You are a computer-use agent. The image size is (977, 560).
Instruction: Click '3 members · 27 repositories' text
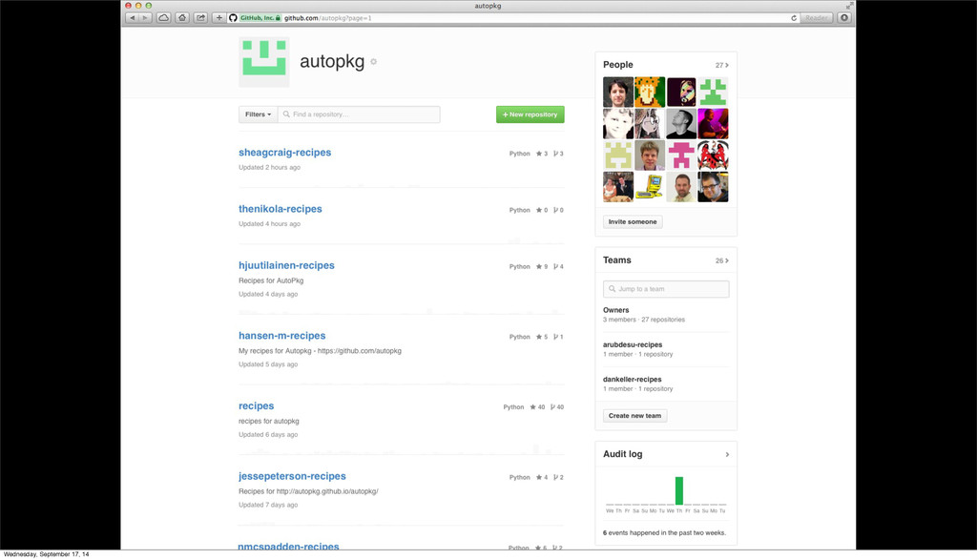click(x=644, y=320)
